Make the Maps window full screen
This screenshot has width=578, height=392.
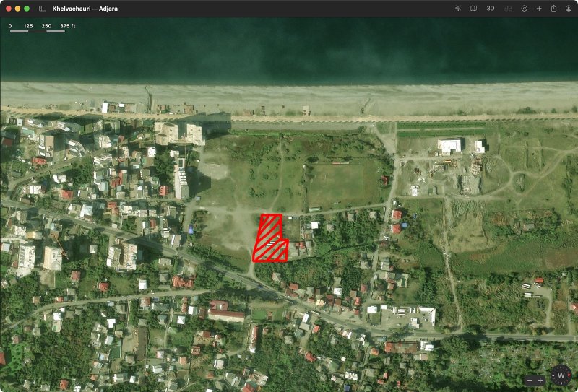pyautogui.click(x=27, y=9)
